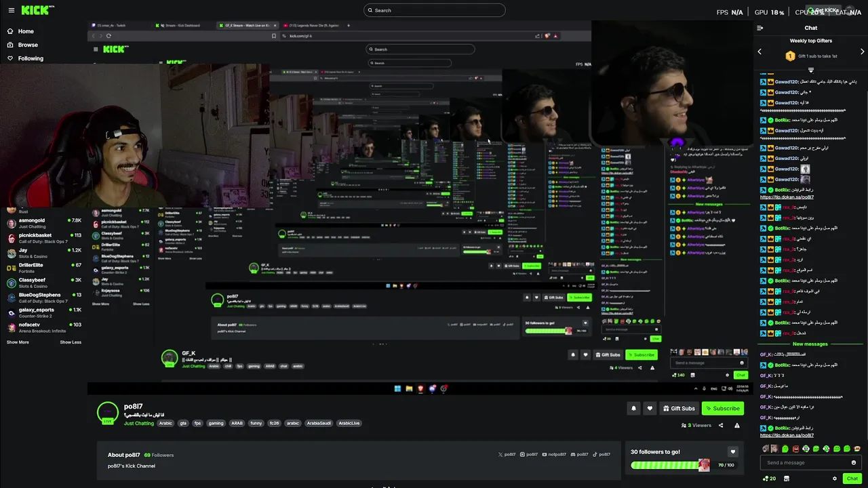Follow po8l7 with the heart button

(650, 408)
